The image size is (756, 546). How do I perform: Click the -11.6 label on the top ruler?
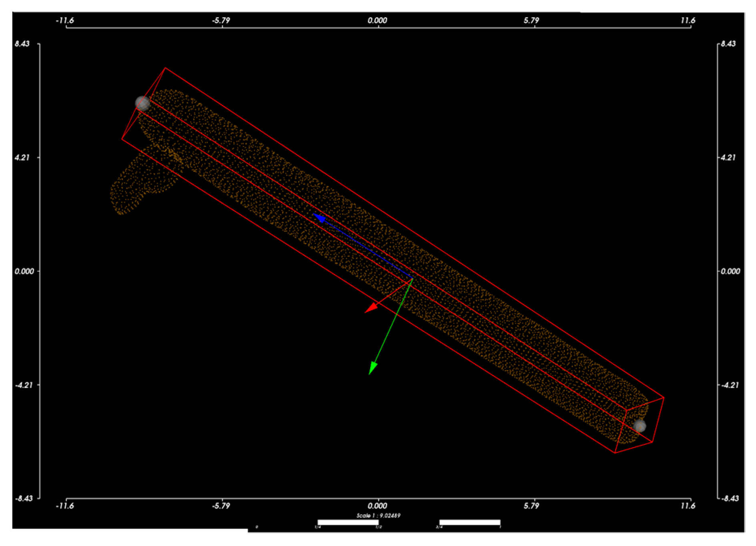click(x=65, y=20)
